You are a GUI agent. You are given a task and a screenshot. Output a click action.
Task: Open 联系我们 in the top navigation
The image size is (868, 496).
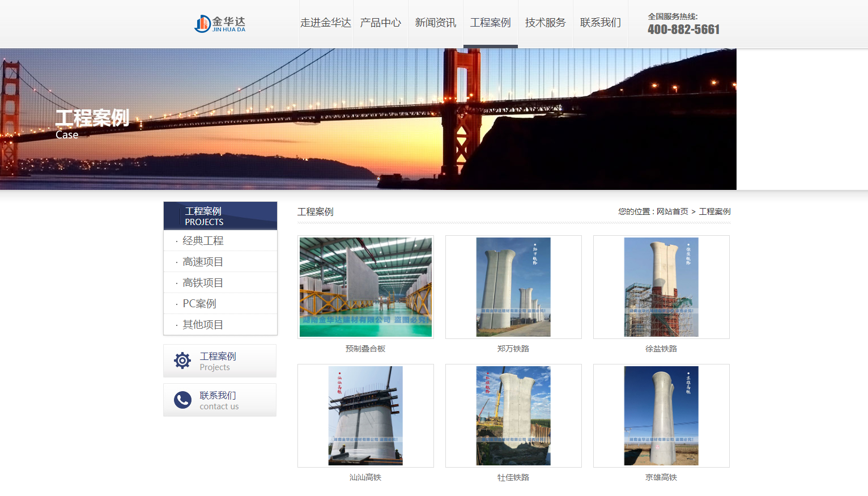point(601,23)
